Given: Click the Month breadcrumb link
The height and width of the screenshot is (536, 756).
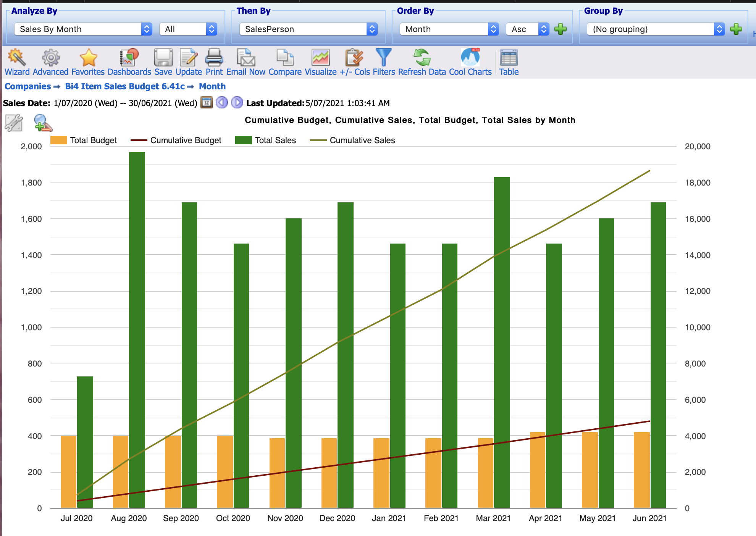Looking at the screenshot, I should point(212,86).
